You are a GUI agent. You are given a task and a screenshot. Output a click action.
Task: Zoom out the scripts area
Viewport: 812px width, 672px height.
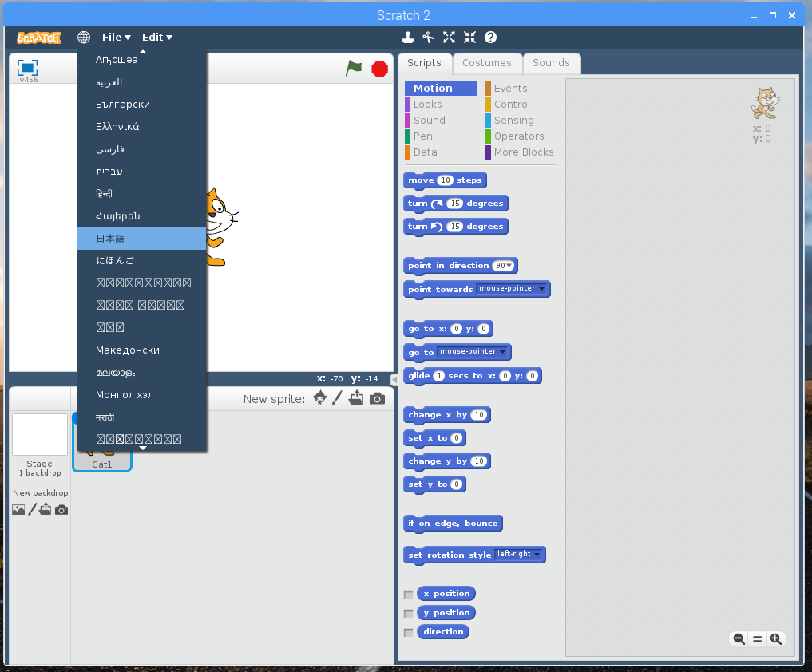pyautogui.click(x=739, y=639)
